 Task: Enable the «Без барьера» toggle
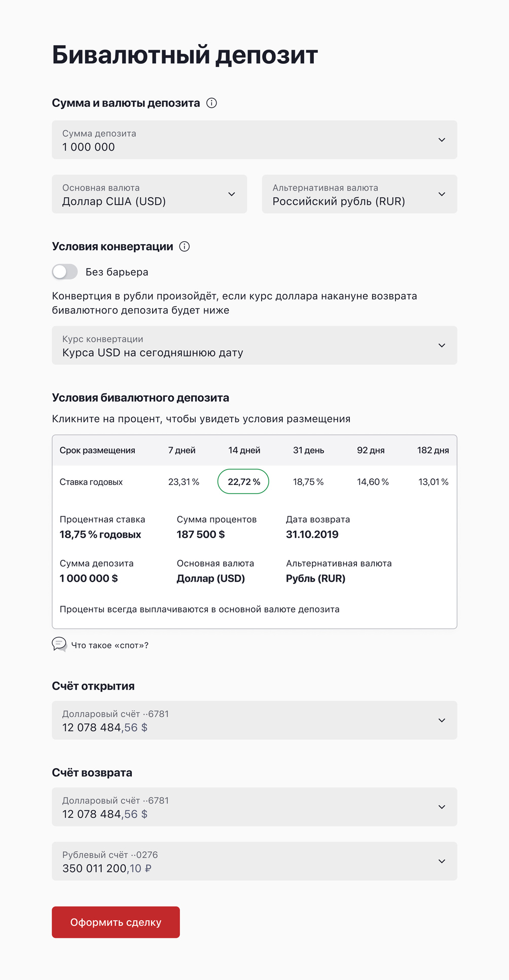65,272
